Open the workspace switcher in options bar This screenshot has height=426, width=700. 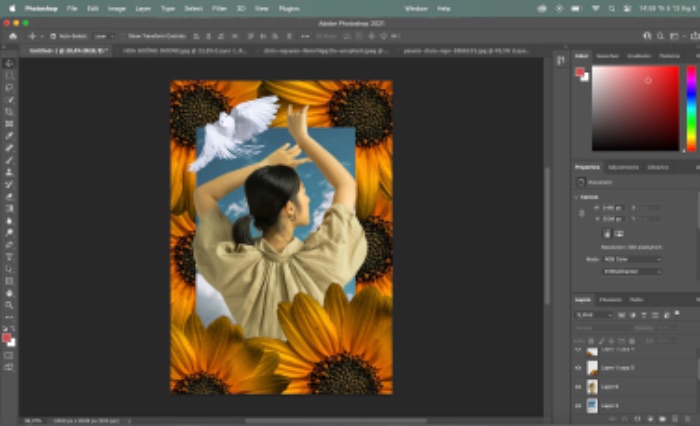[x=675, y=36]
